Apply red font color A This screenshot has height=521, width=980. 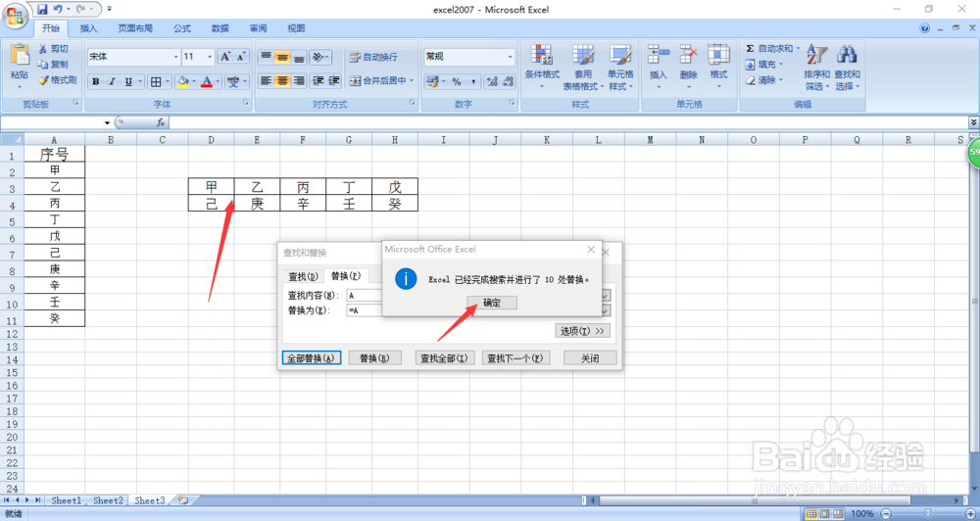pos(207,81)
